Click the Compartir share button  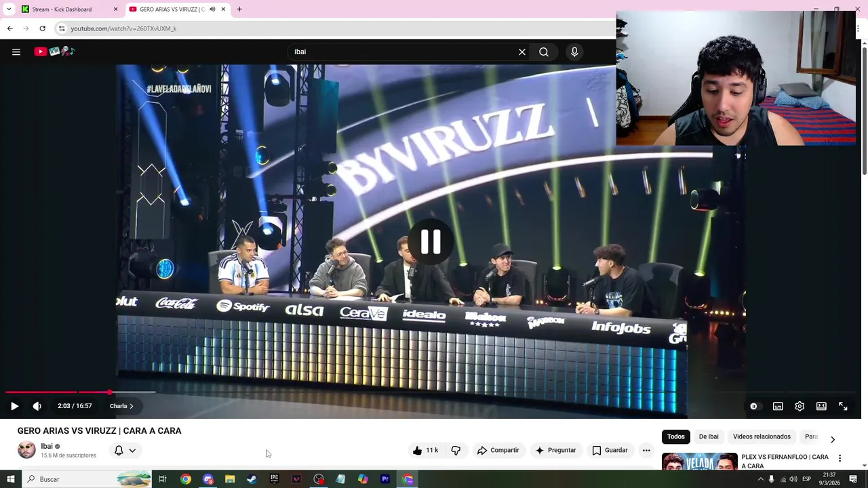[498, 450]
